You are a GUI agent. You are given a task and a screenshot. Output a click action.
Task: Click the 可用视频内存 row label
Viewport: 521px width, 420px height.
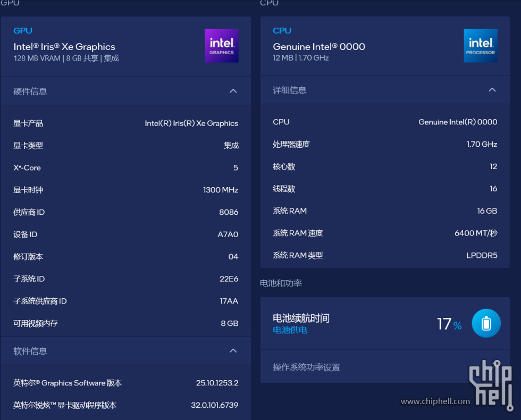tap(36, 323)
